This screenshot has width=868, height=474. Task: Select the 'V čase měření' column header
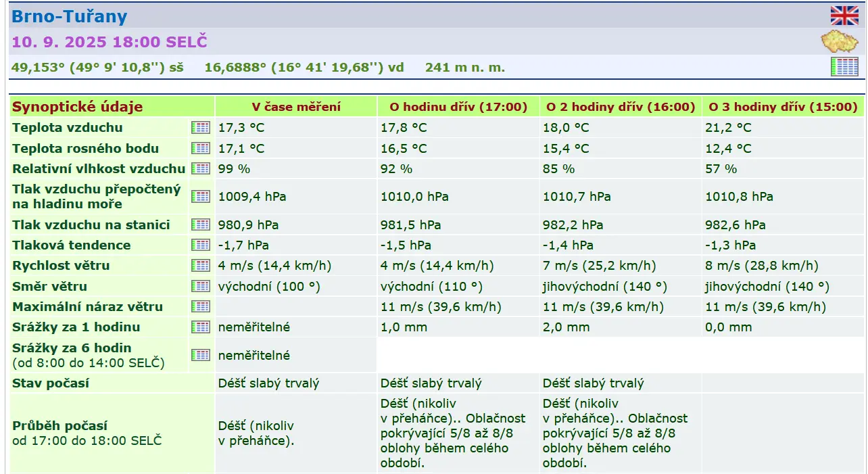tap(296, 107)
